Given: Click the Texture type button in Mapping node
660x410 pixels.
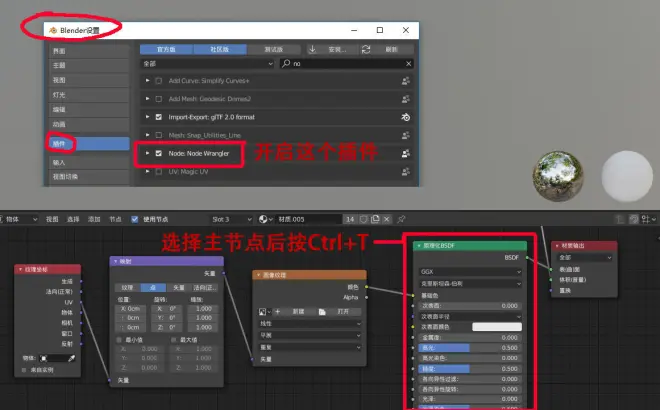Looking at the screenshot, I should coord(128,288).
